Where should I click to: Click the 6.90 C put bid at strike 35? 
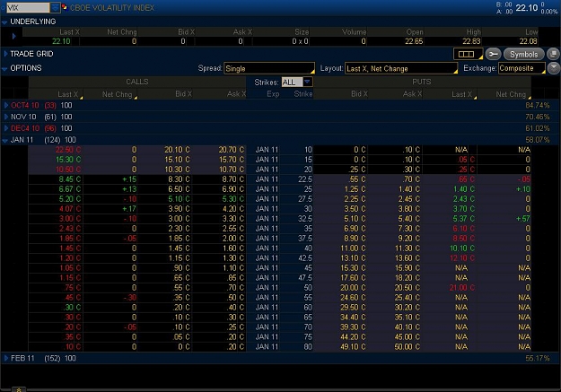point(355,228)
